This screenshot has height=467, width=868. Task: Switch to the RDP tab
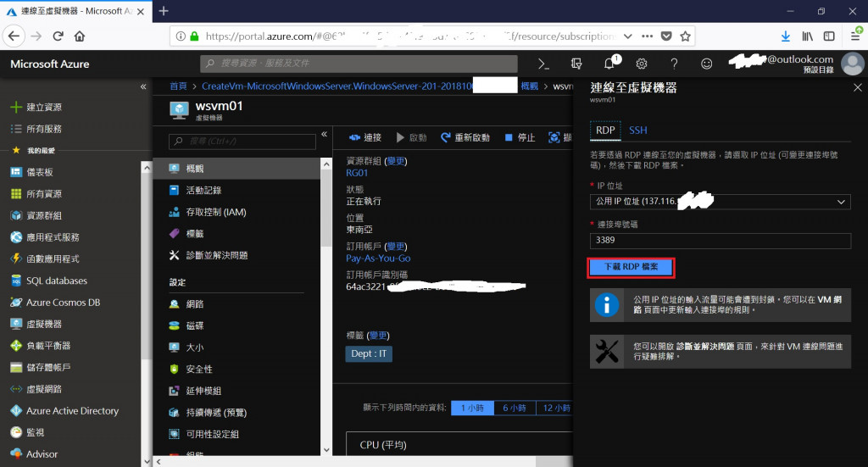coord(605,130)
